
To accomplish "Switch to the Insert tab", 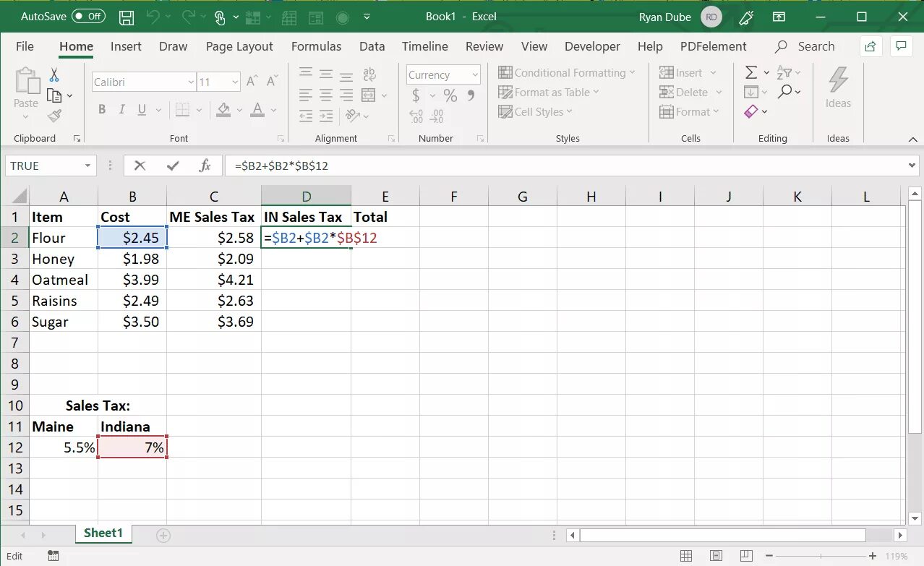I will tap(126, 46).
